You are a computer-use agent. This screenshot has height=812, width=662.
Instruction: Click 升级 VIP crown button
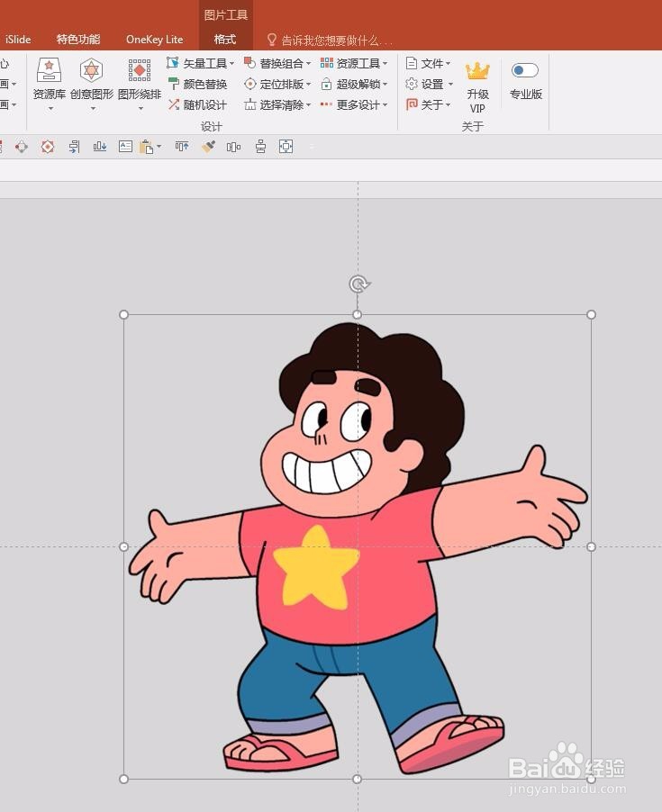(477, 86)
